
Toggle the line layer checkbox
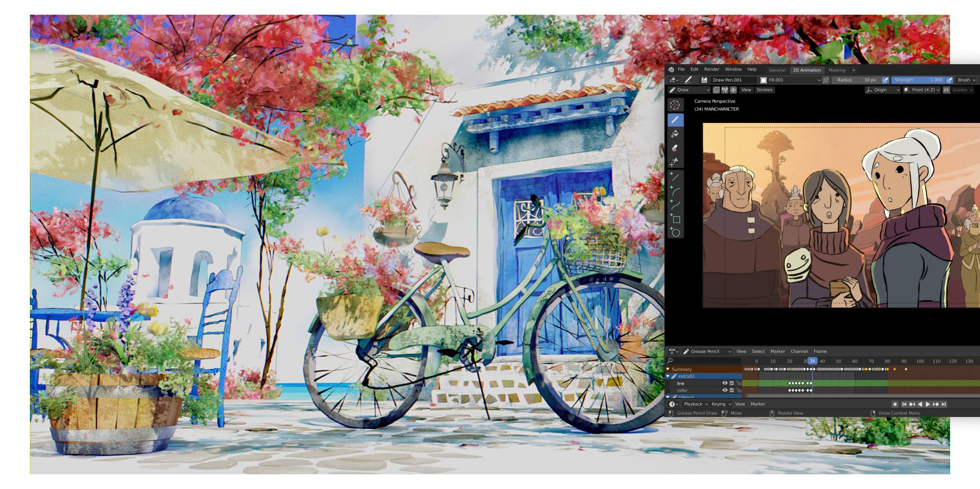pos(732,383)
